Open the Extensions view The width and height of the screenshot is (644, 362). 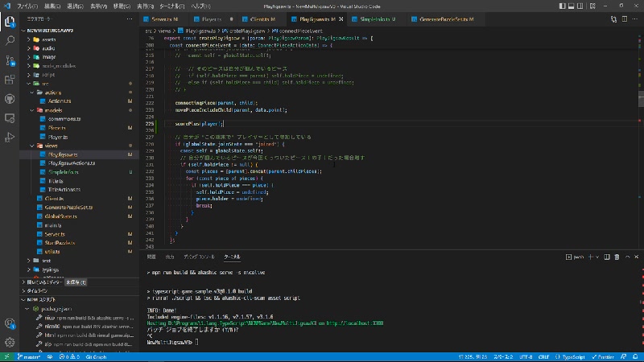pos(10,80)
